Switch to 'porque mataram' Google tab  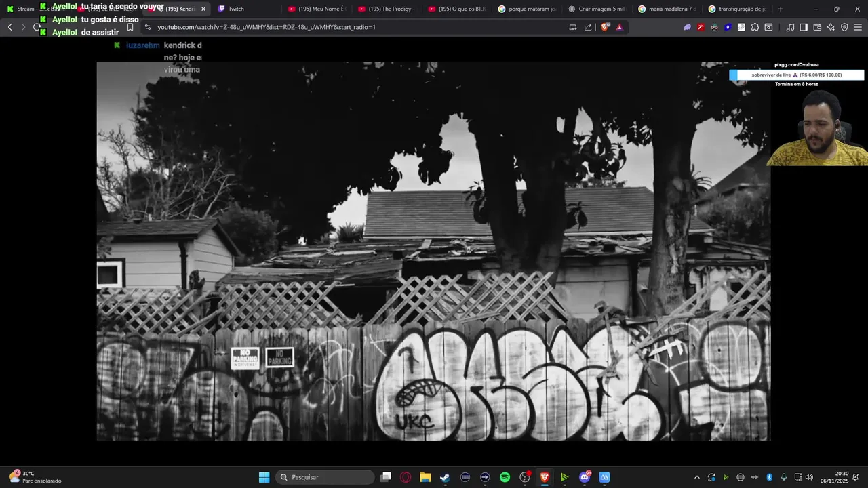coord(527,9)
